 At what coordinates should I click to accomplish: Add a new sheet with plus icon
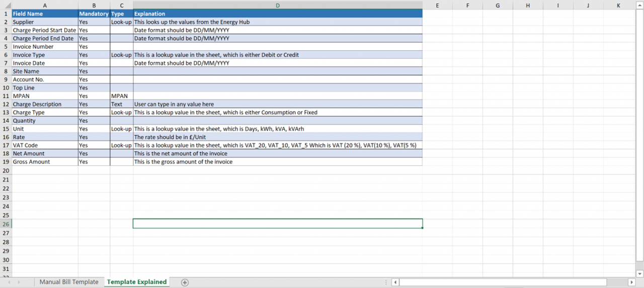[185, 282]
